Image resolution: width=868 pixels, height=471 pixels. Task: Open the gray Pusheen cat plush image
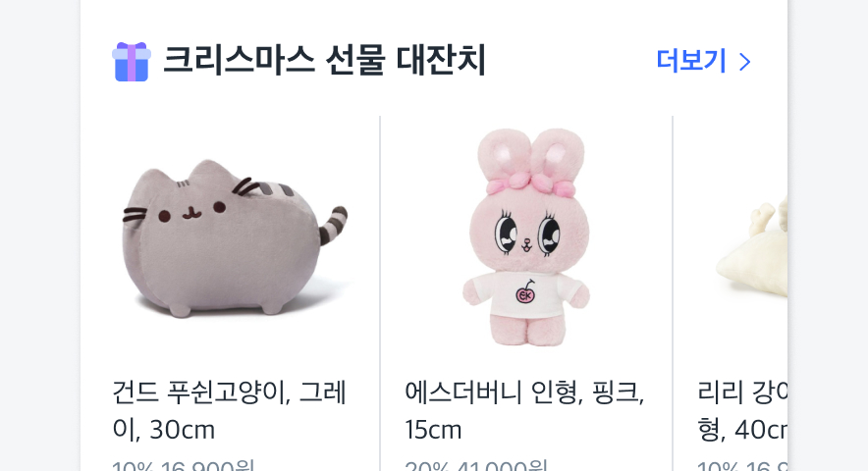tap(234, 238)
